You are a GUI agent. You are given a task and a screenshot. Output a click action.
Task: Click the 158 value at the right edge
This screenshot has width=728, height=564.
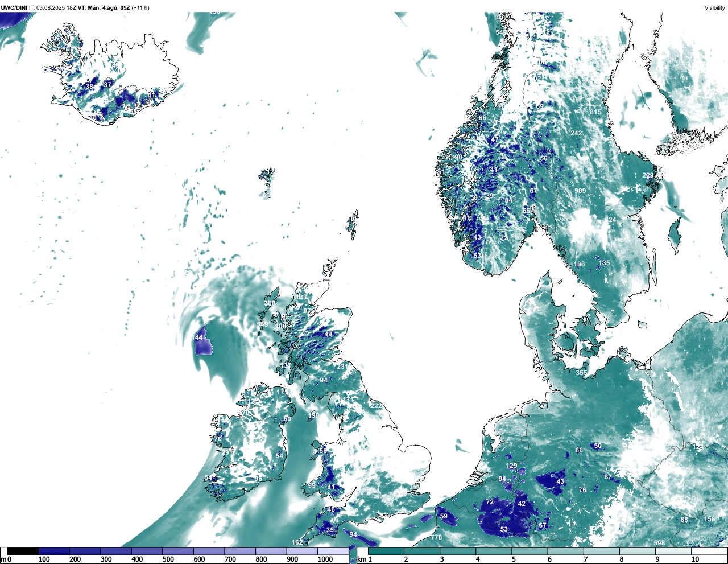tap(710, 520)
